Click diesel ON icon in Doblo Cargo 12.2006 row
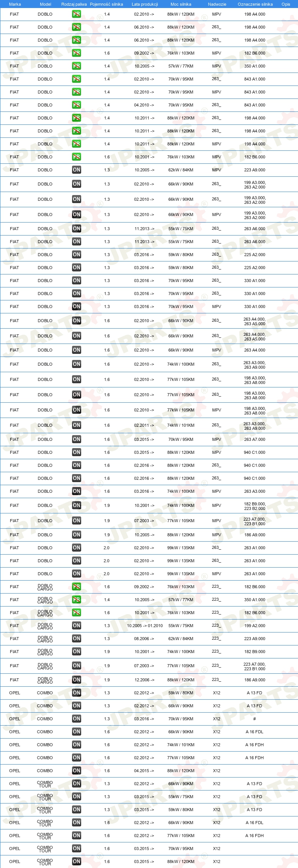298x868 pixels. click(x=76, y=680)
